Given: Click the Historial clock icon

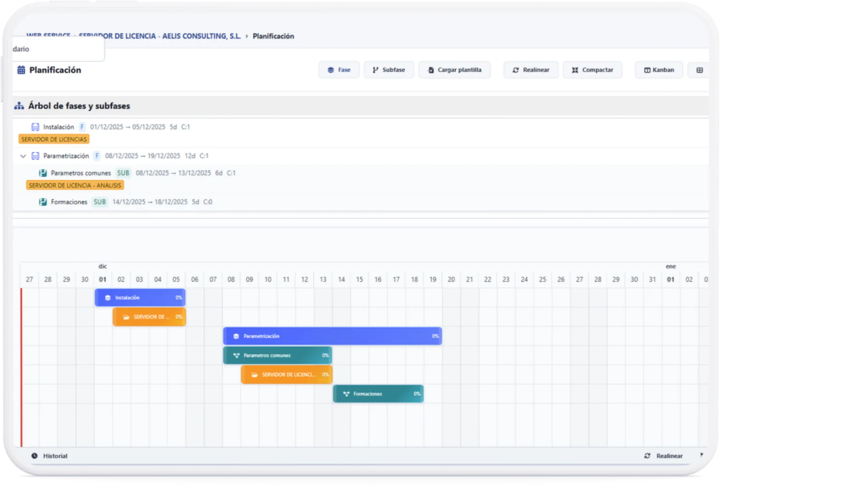Looking at the screenshot, I should coord(34,456).
